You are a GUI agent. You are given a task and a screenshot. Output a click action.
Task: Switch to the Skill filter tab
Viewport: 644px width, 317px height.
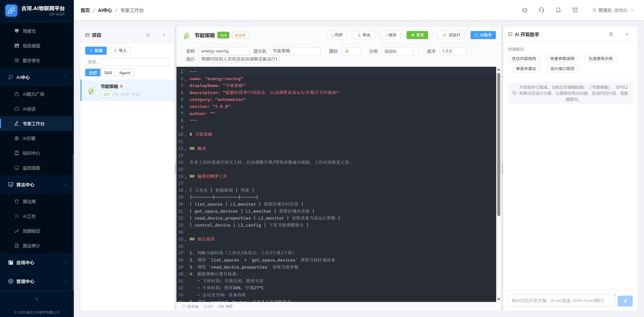[x=108, y=73]
